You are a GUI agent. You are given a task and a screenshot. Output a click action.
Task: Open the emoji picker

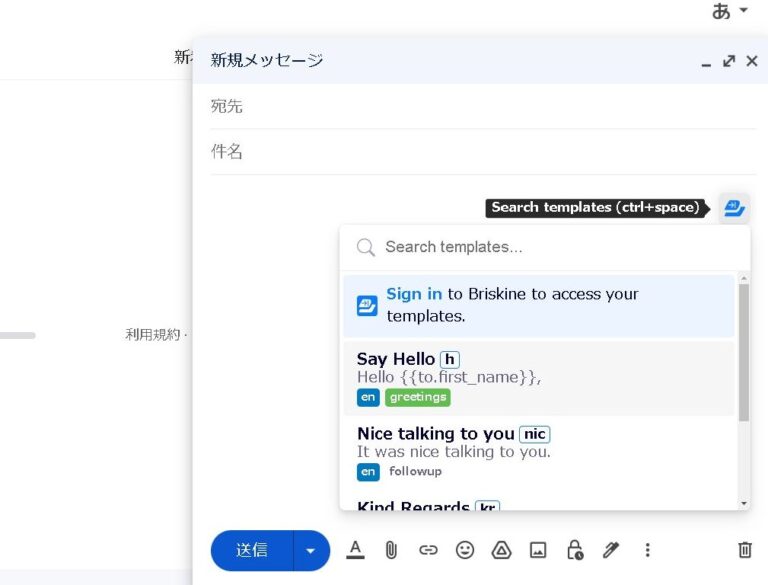pos(465,550)
